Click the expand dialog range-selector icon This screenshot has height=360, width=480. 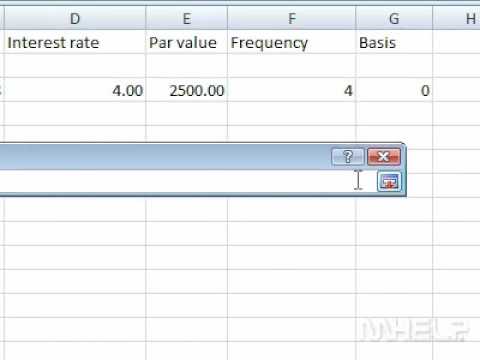coord(389,182)
